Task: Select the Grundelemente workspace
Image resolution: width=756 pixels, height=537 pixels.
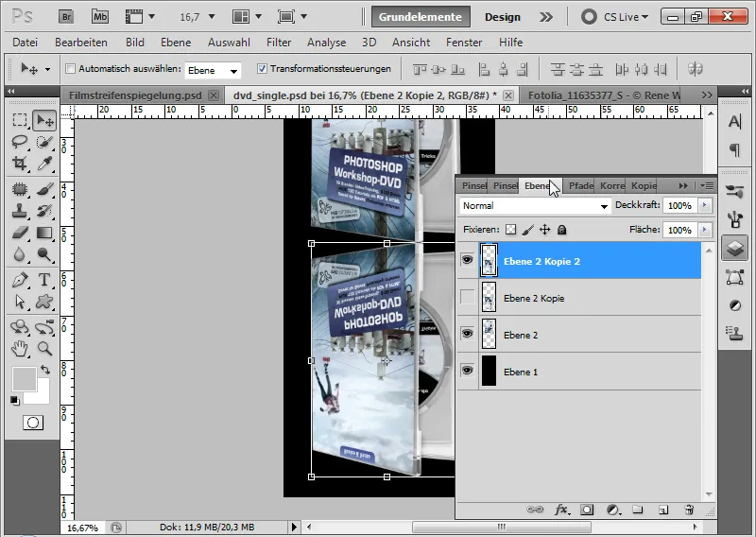Action: [421, 17]
